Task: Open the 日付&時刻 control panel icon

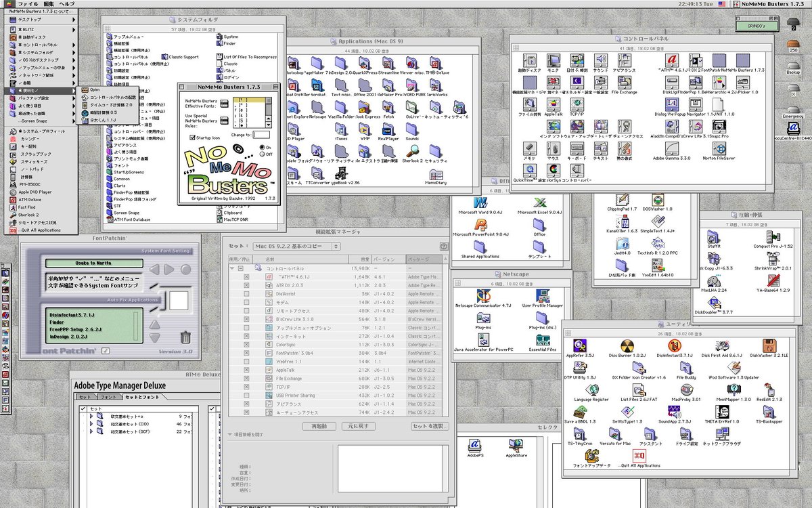Action: (x=577, y=60)
